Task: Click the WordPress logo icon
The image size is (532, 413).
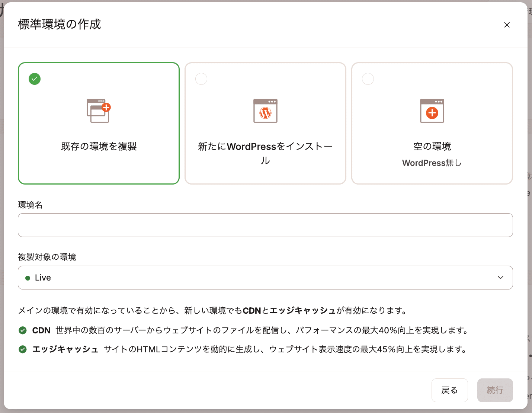Action: point(265,113)
